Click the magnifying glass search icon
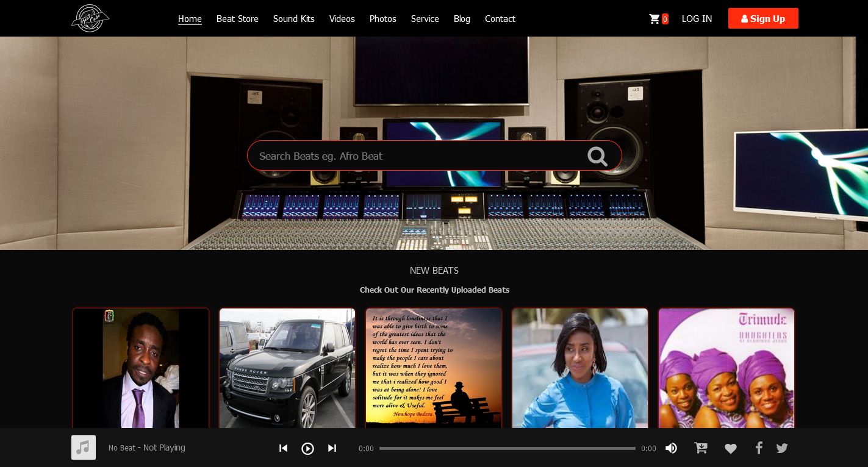The height and width of the screenshot is (467, 868). (x=597, y=156)
